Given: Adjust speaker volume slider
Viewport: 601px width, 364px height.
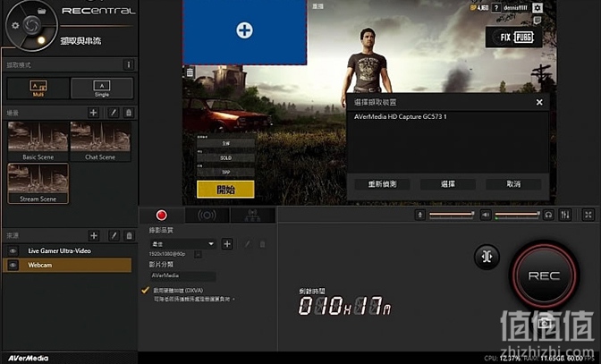Looking at the screenshot, I should pyautogui.click(x=517, y=214).
